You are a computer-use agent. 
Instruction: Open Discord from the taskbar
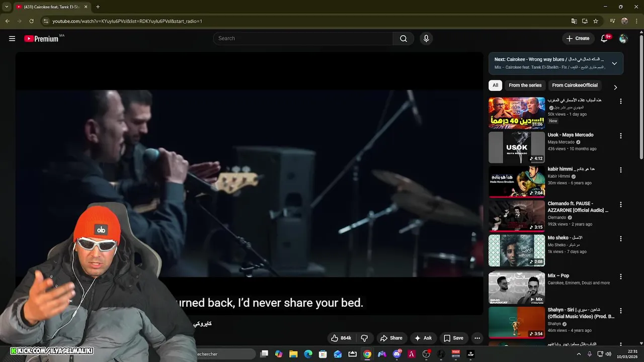397,354
